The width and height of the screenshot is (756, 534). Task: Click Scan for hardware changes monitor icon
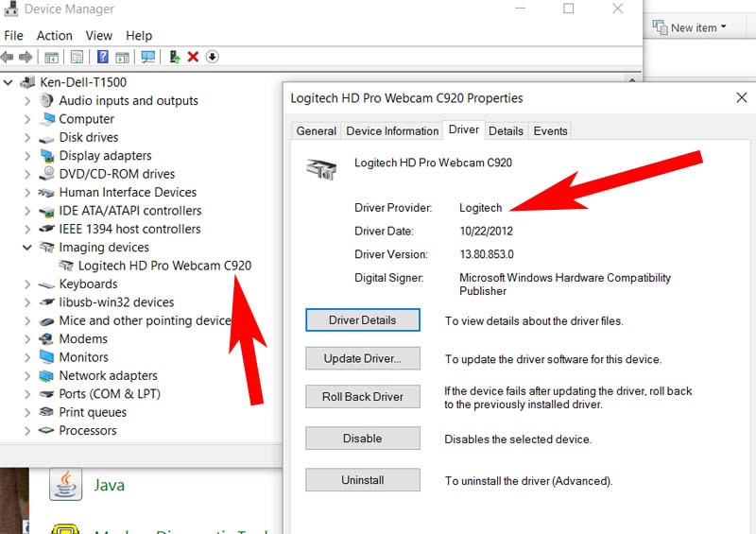pyautogui.click(x=148, y=57)
